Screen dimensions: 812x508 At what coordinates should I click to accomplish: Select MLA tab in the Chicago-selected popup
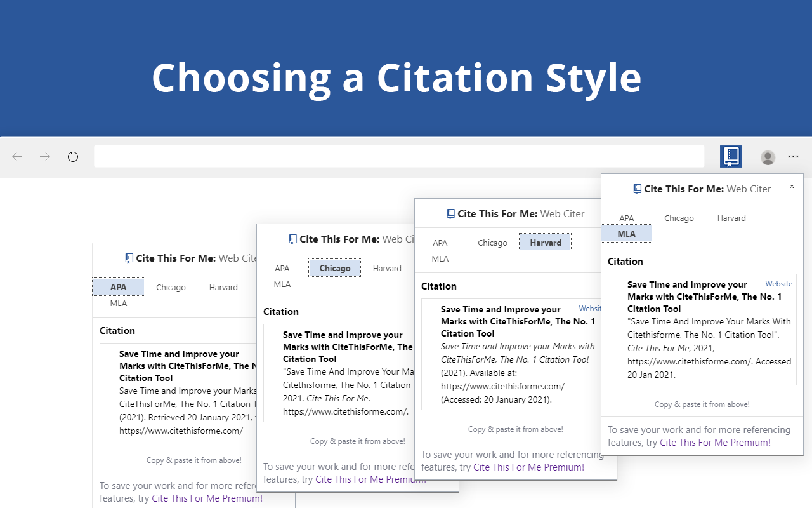pyautogui.click(x=282, y=284)
